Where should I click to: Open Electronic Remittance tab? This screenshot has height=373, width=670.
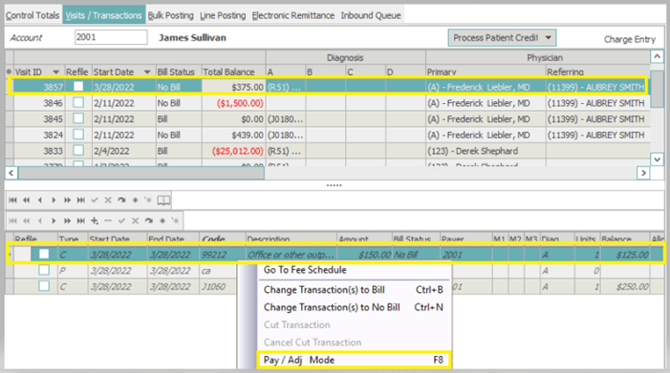293,15
